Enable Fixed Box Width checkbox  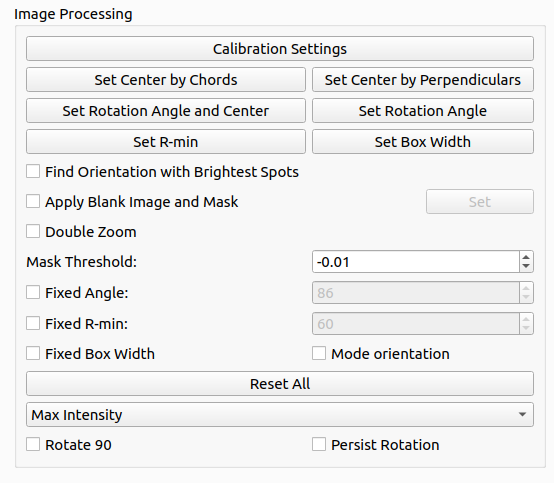pos(33,353)
